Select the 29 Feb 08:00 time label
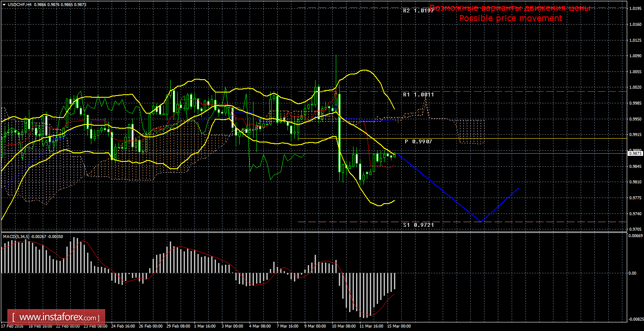The width and height of the screenshot is (644, 331). 179,326
